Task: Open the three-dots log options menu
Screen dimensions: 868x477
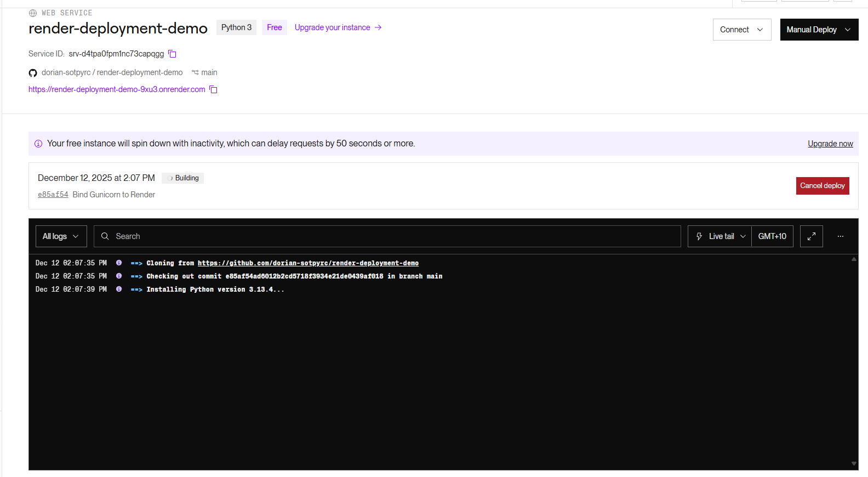Action: (x=841, y=236)
